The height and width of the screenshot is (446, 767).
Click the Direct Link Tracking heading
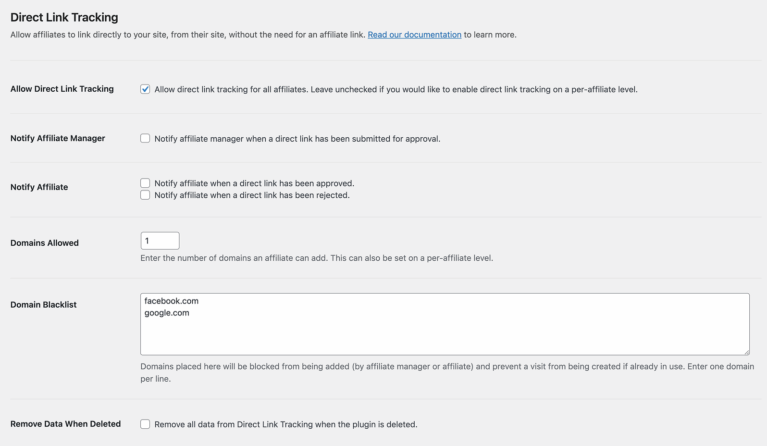(x=64, y=17)
